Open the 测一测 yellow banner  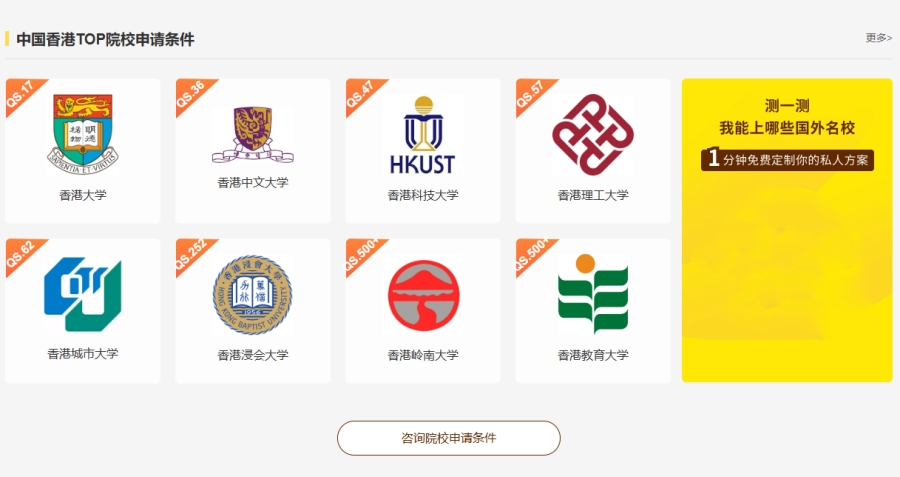point(787,230)
